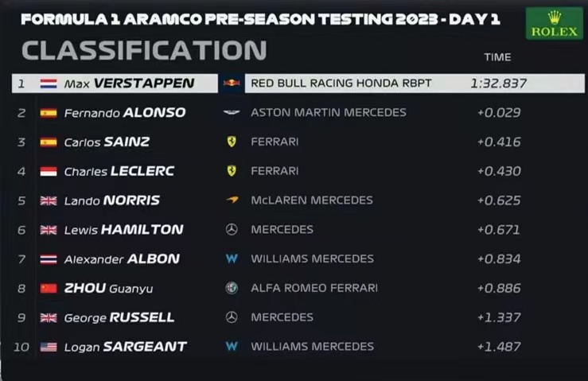Click the USA flag next to Sargeant
Screen dimensions: 588x381
49,347
